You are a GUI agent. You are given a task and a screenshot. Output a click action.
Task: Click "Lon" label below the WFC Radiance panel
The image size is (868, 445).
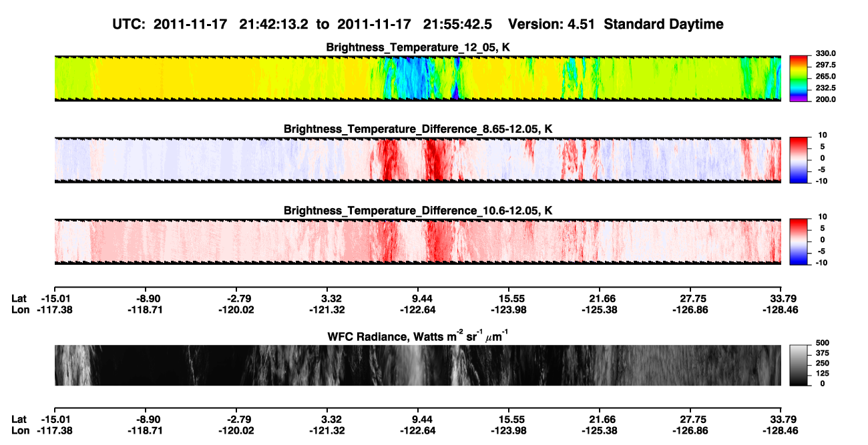click(x=20, y=430)
